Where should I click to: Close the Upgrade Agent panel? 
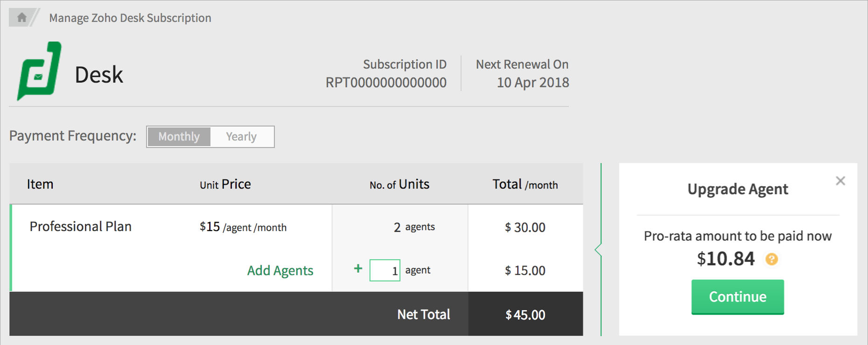pos(840,181)
